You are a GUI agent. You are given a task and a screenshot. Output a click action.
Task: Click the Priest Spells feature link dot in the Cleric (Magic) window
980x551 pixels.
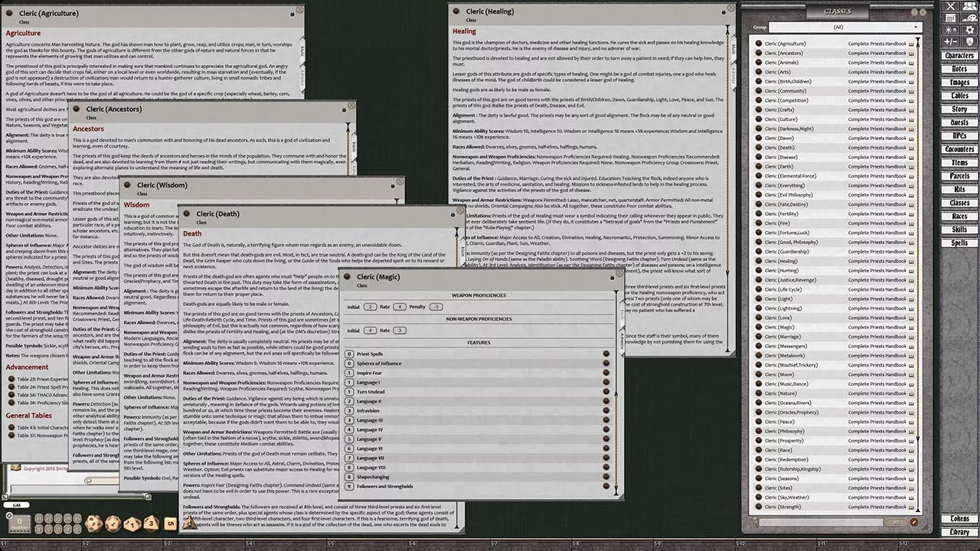pos(606,354)
